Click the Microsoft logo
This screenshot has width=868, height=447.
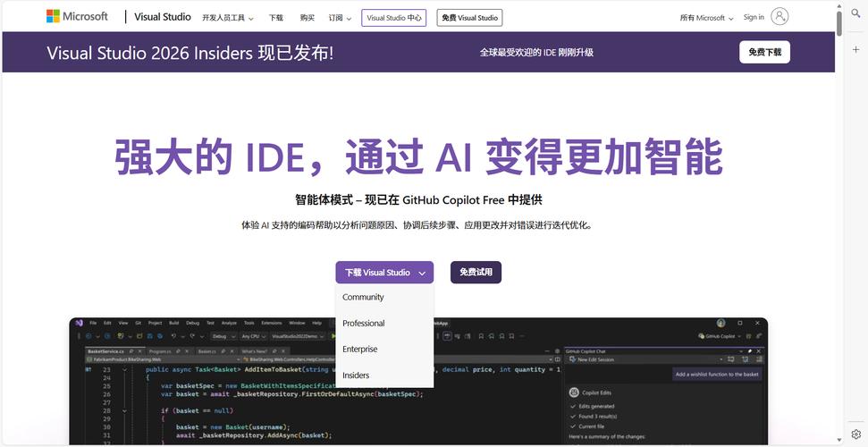coord(77,17)
